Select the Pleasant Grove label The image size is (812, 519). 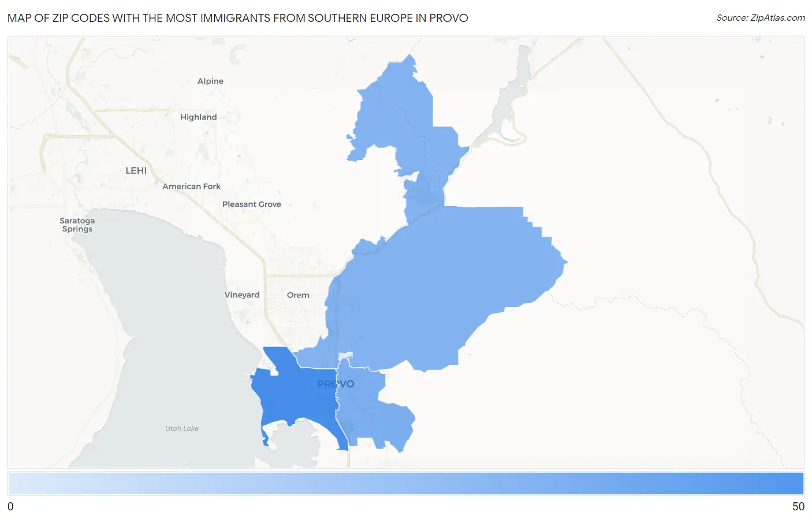coord(251,204)
